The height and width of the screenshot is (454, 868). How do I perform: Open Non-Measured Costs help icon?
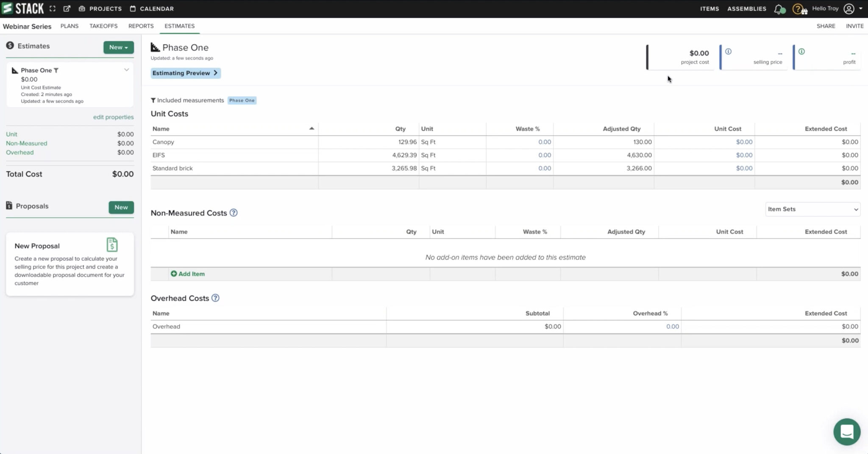pos(234,213)
